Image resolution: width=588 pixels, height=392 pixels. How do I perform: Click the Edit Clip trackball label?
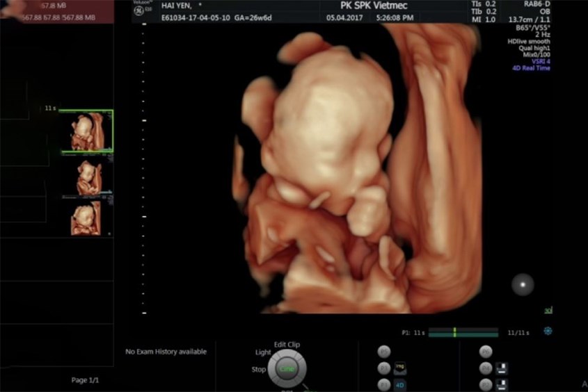click(287, 345)
